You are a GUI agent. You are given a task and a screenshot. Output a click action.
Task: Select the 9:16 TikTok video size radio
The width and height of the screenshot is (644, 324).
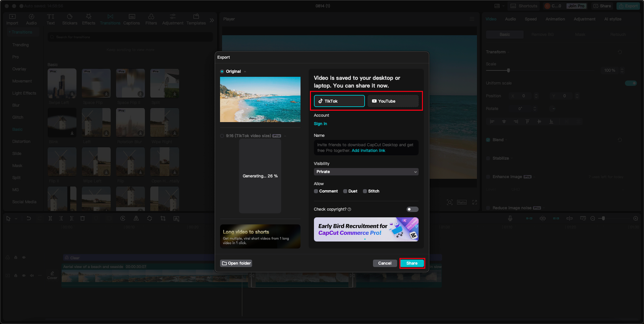pyautogui.click(x=222, y=136)
